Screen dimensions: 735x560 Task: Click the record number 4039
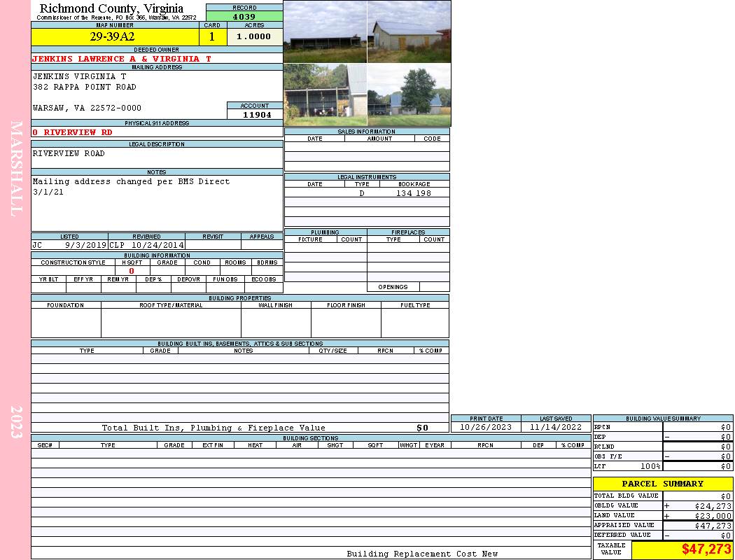(x=244, y=16)
